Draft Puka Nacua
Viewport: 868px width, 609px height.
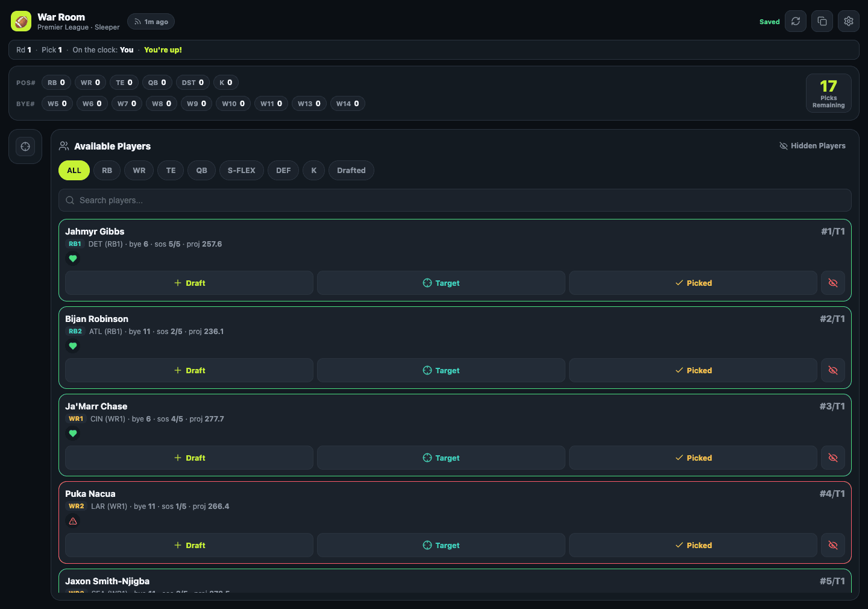pos(189,545)
